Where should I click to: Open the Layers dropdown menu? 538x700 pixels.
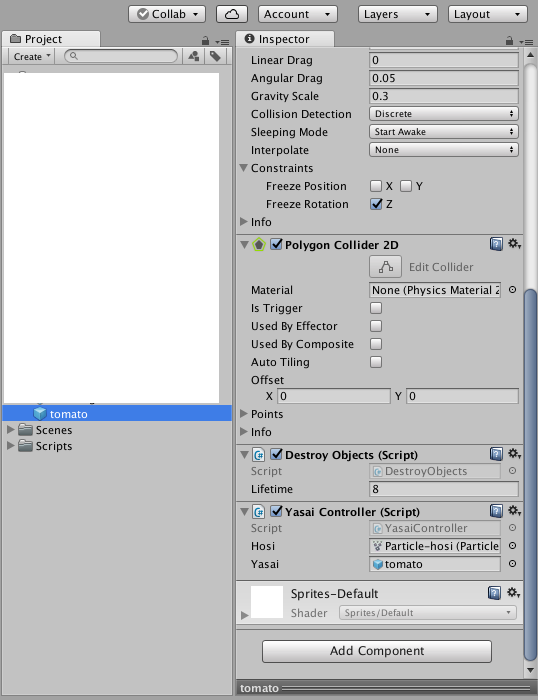[x=397, y=14]
